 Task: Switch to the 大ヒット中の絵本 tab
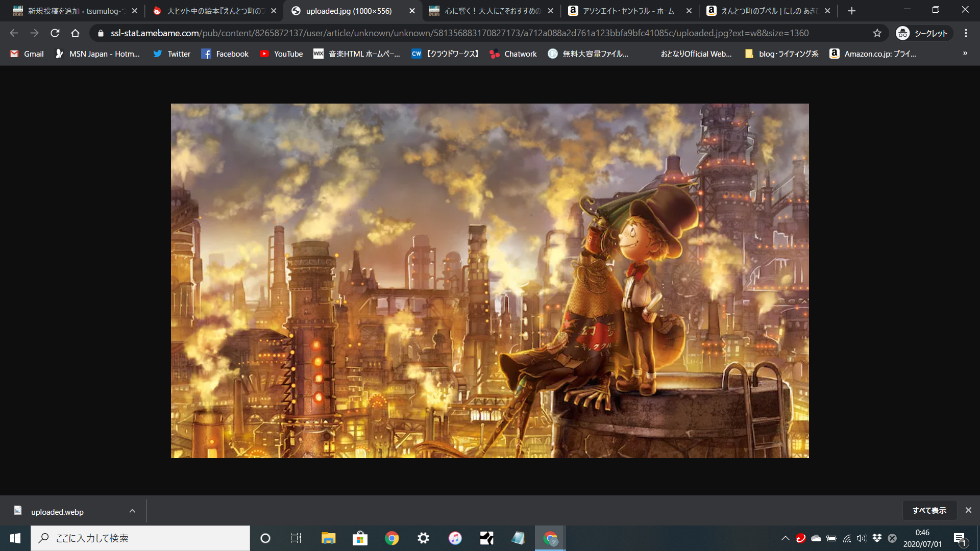pyautogui.click(x=213, y=11)
